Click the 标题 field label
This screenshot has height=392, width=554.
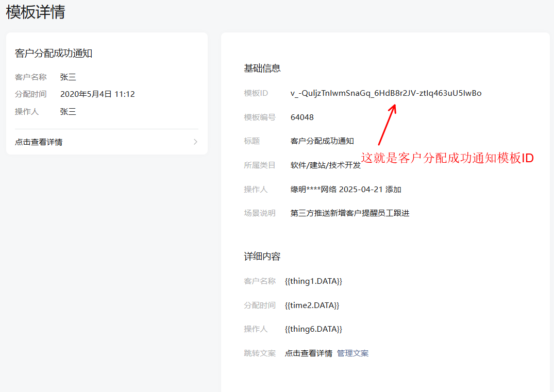point(252,141)
